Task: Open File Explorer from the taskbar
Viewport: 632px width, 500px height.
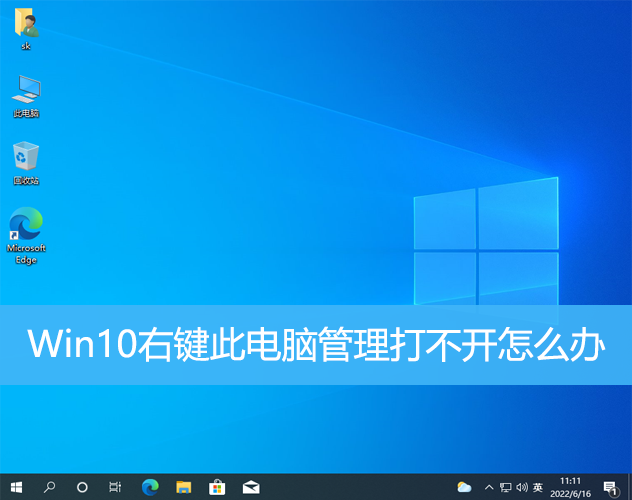Action: tap(183, 487)
